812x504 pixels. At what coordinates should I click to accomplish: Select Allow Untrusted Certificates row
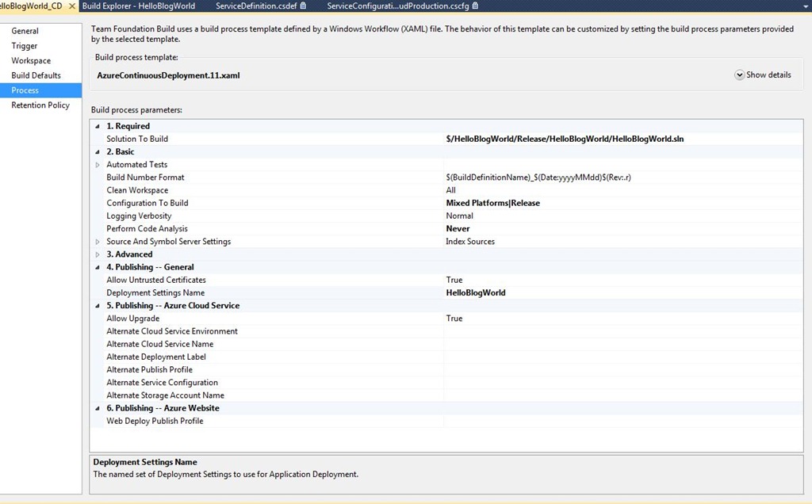[156, 280]
